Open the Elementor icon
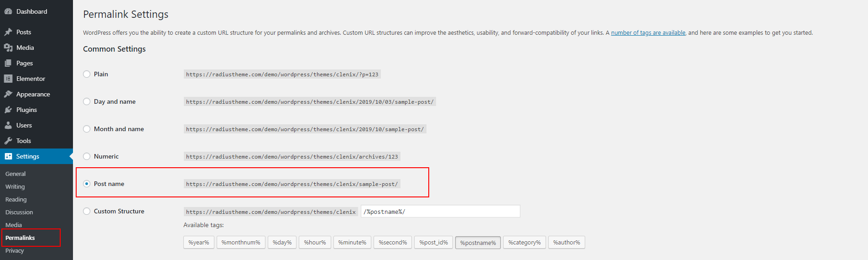The height and width of the screenshot is (260, 868). 8,79
